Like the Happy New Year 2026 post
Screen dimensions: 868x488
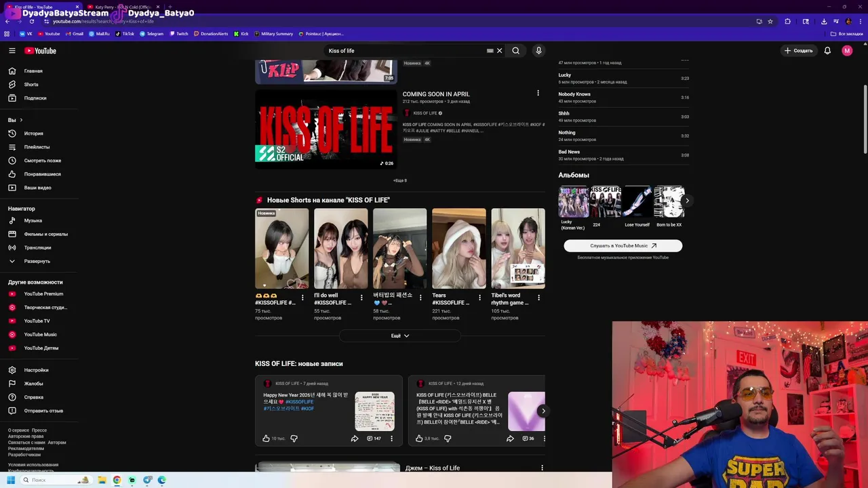coord(267,439)
